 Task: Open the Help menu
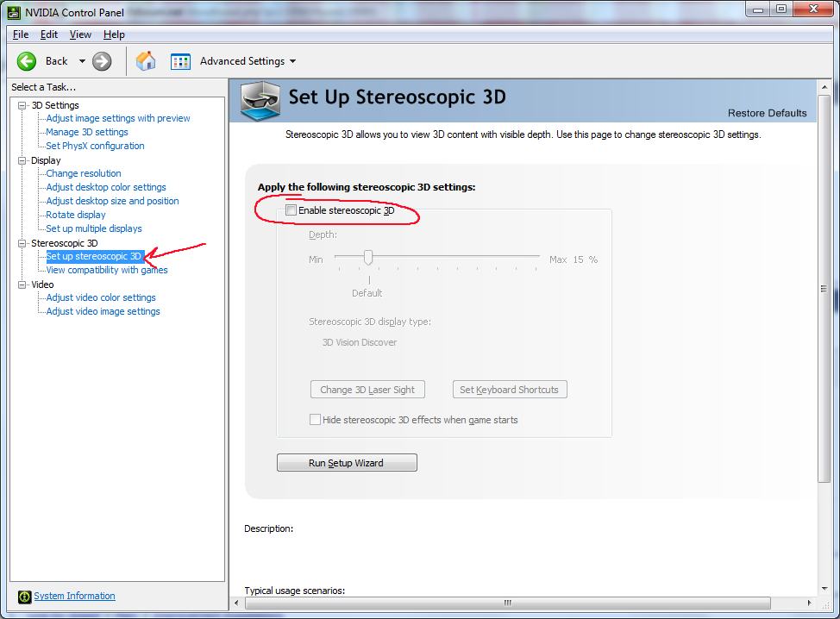pos(114,34)
